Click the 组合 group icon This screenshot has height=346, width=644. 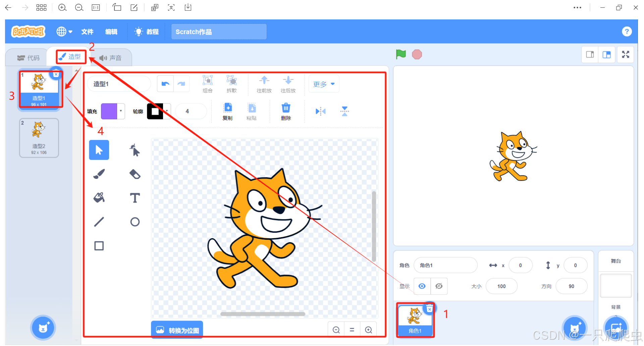(x=208, y=80)
